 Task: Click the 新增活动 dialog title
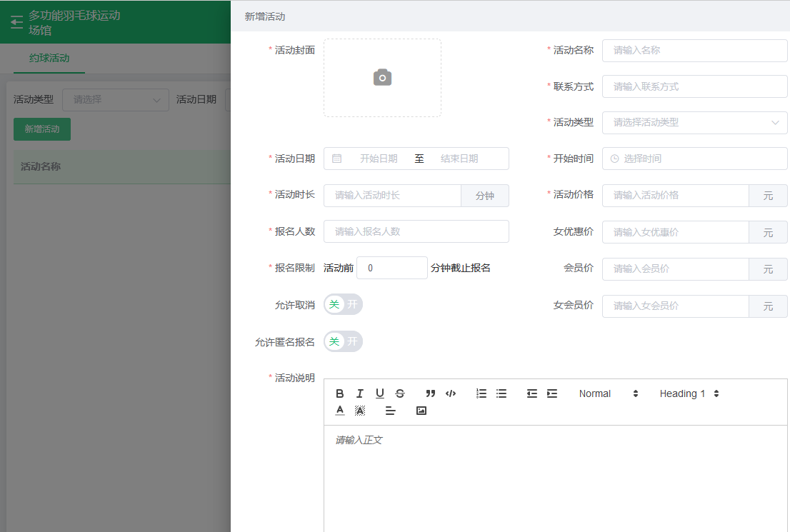265,16
